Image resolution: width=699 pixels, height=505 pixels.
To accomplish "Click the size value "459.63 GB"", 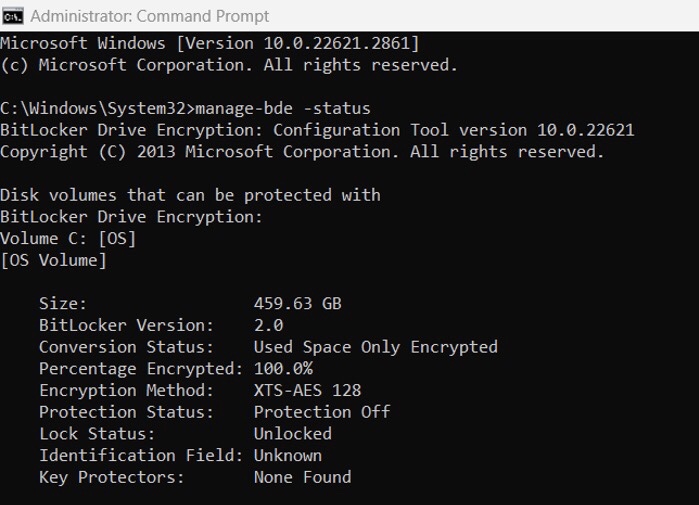I will [x=298, y=304].
